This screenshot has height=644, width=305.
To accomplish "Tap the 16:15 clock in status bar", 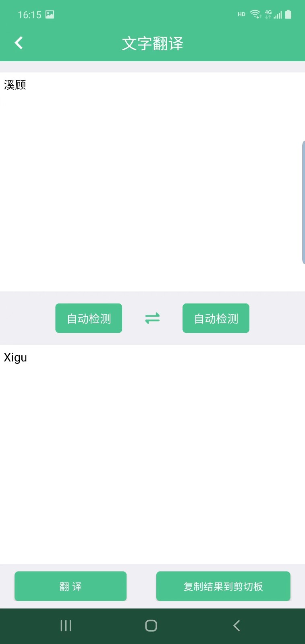I will tap(29, 15).
